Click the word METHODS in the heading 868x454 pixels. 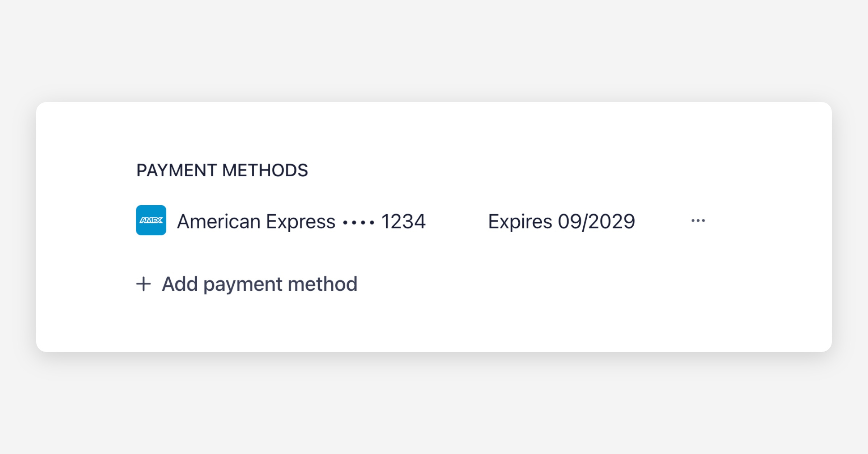[x=265, y=170]
